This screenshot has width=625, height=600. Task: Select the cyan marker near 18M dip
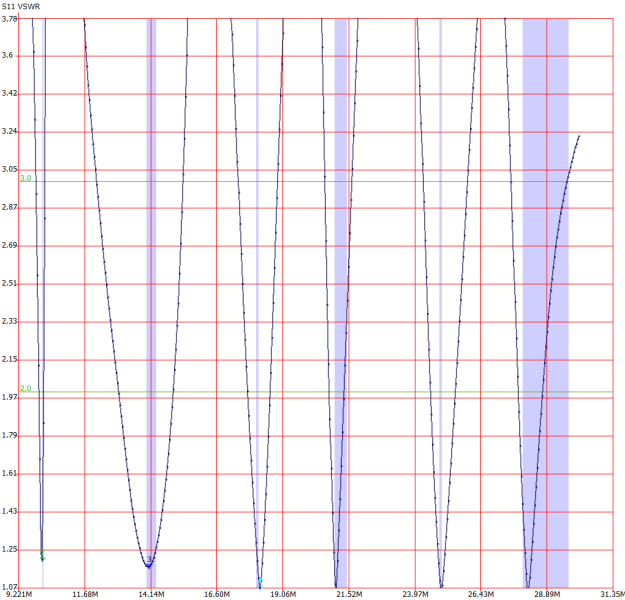[x=260, y=584]
